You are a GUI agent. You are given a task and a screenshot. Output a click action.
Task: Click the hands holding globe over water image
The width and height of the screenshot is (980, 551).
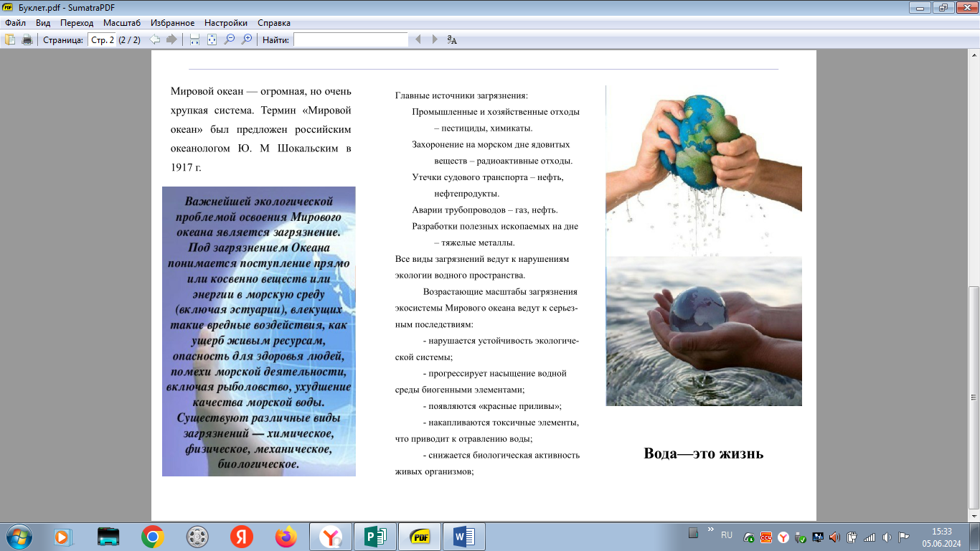pyautogui.click(x=704, y=331)
